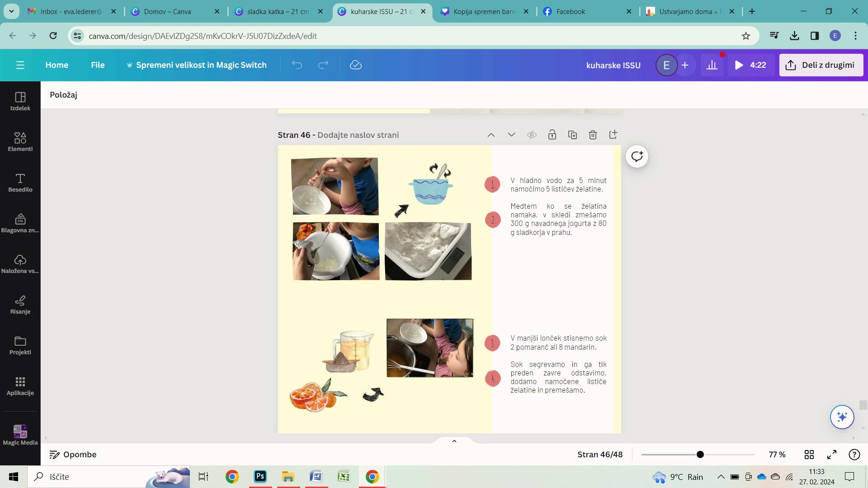Image resolution: width=868 pixels, height=488 pixels.
Task: Open the Canva magic assistant button
Action: coord(842,417)
